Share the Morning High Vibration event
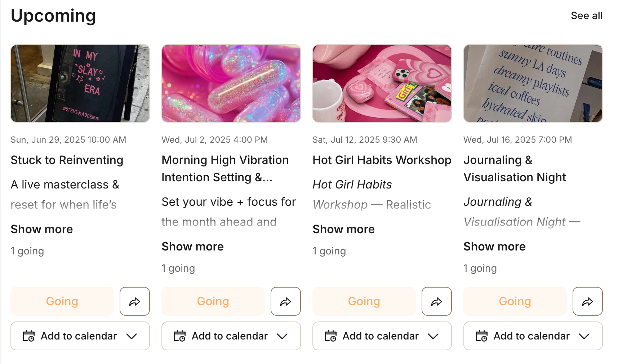Viewport: 627px width, 364px height. (x=285, y=301)
